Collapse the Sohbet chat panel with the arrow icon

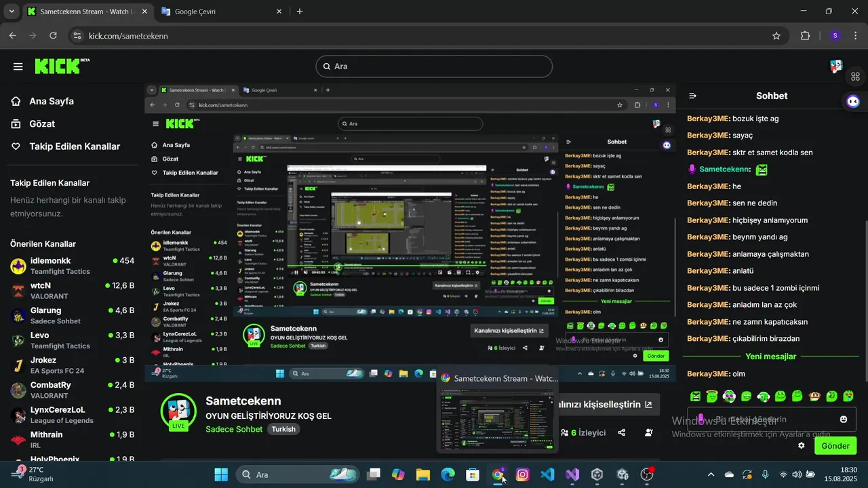(692, 96)
